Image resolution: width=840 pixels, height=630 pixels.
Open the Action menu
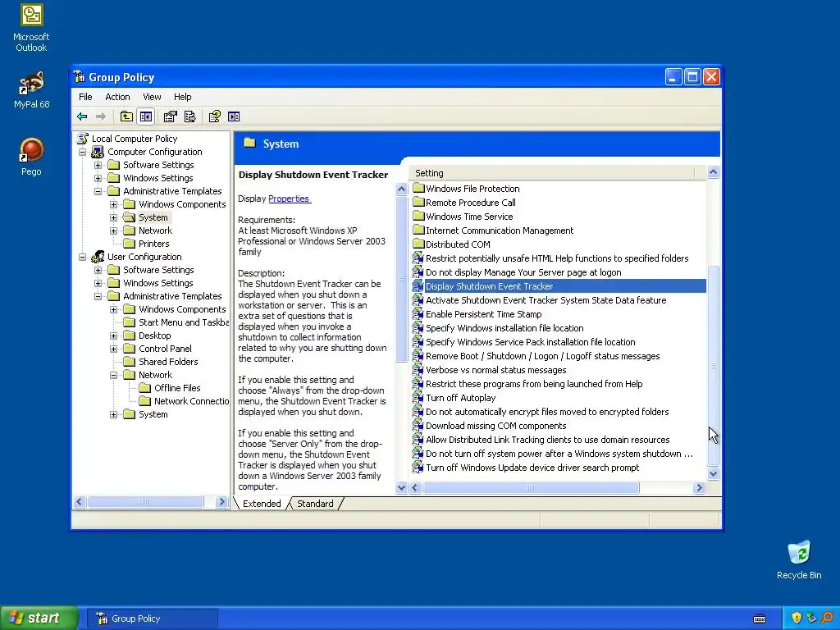click(117, 97)
